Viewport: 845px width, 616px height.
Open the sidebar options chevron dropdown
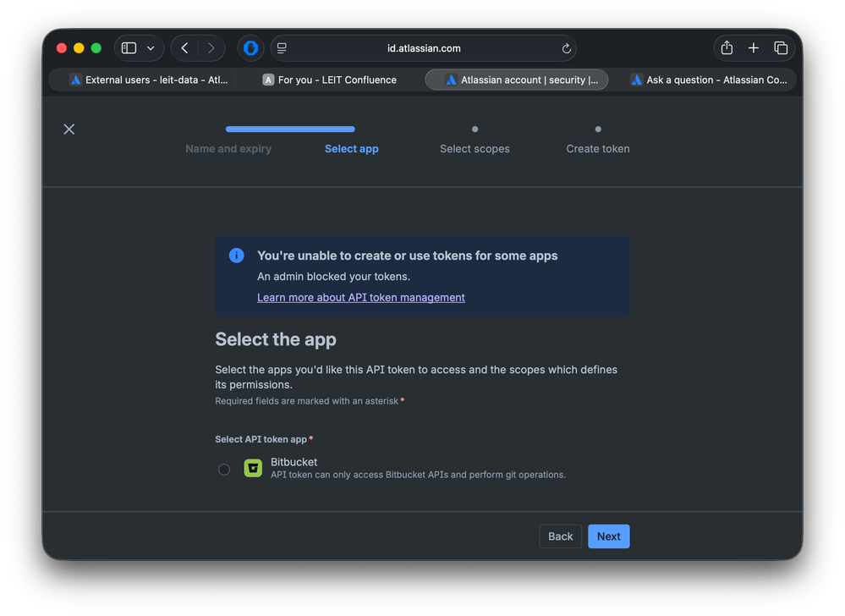[x=149, y=48]
